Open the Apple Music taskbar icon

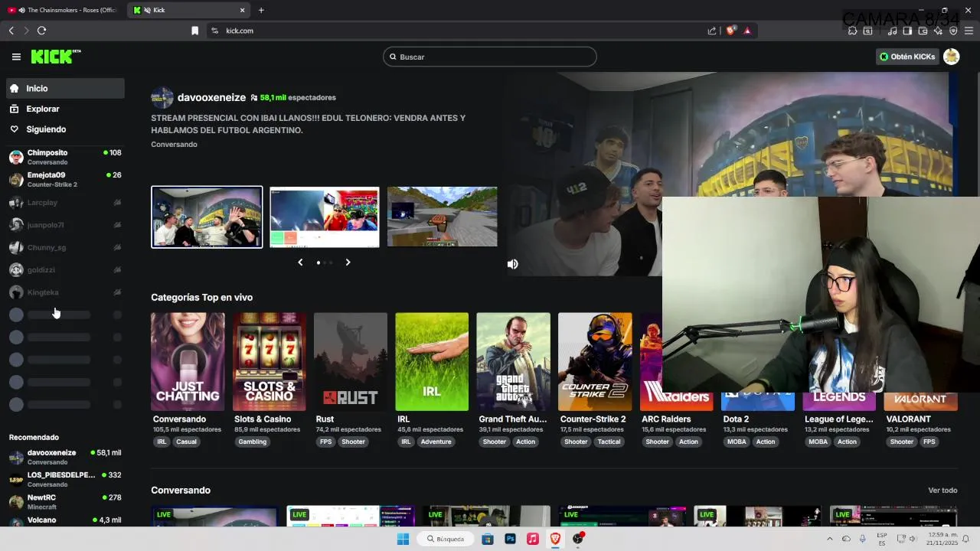pos(533,539)
